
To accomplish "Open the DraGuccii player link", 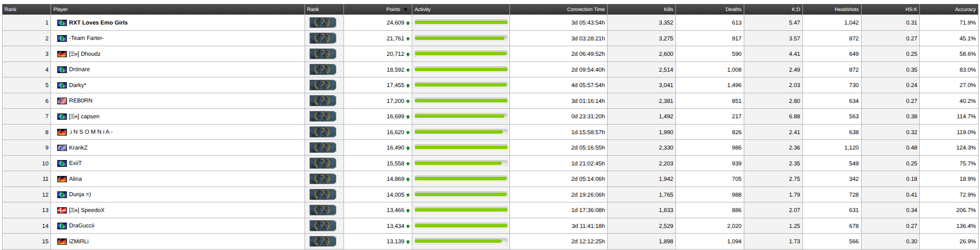I will click(82, 225).
